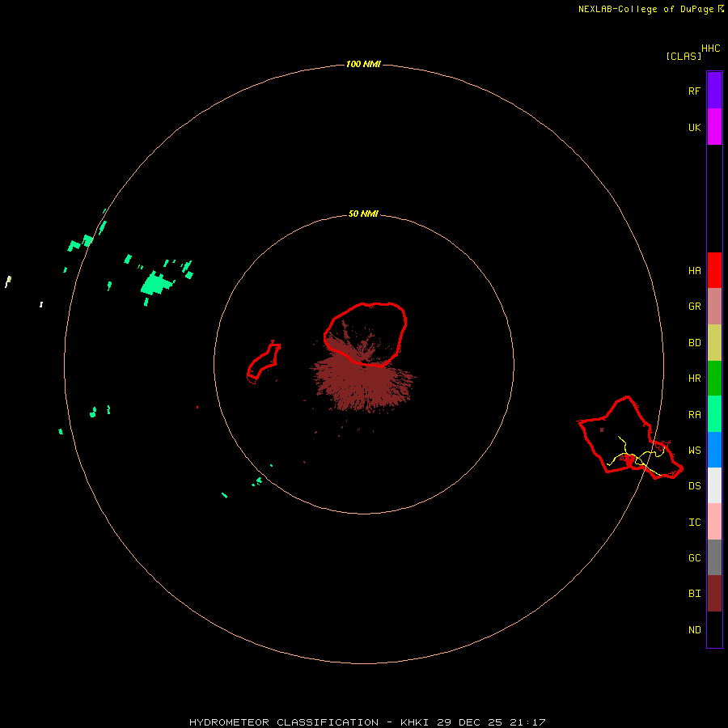Click the UK legend label

coord(694,127)
